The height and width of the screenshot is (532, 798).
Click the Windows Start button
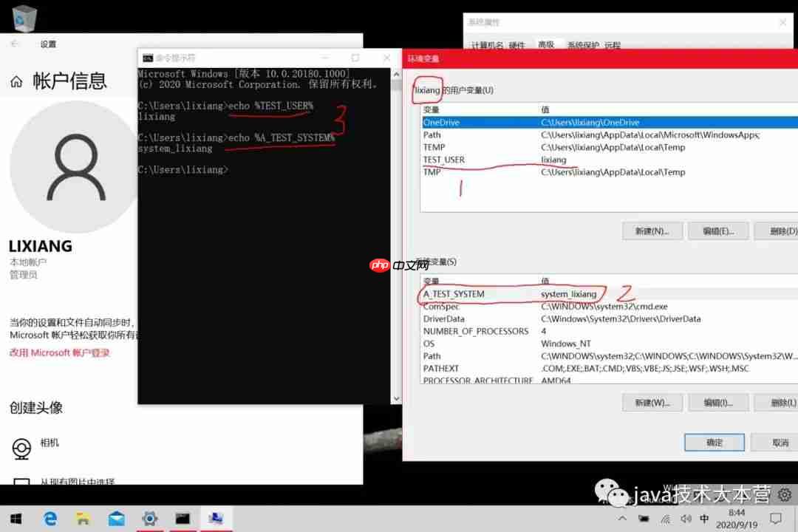[x=16, y=519]
